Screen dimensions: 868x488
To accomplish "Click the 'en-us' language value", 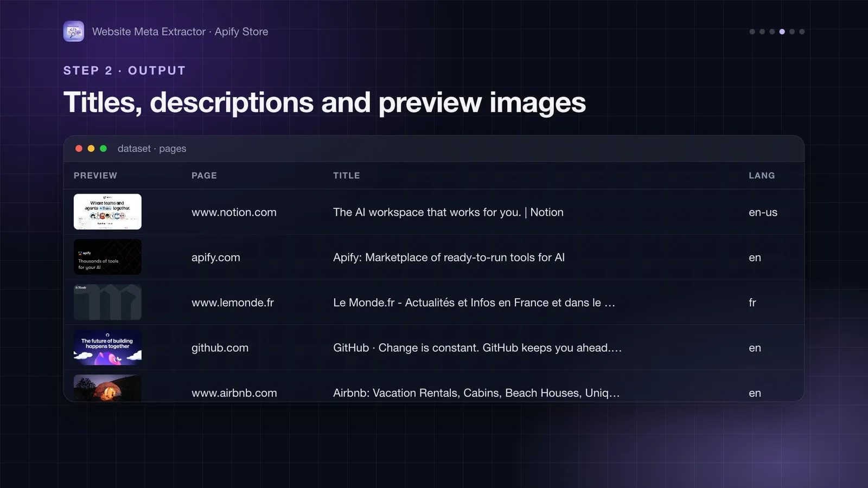I will pos(763,213).
